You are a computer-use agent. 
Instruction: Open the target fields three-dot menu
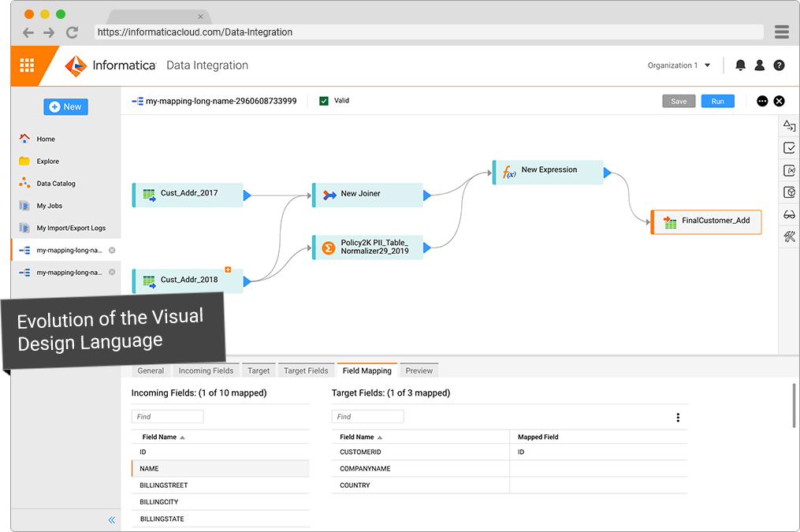coord(678,418)
